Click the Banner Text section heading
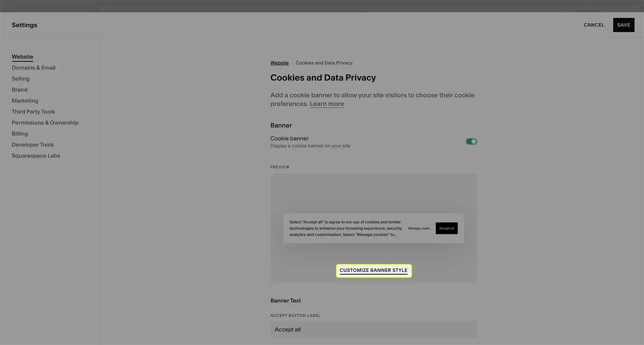 pos(286,301)
